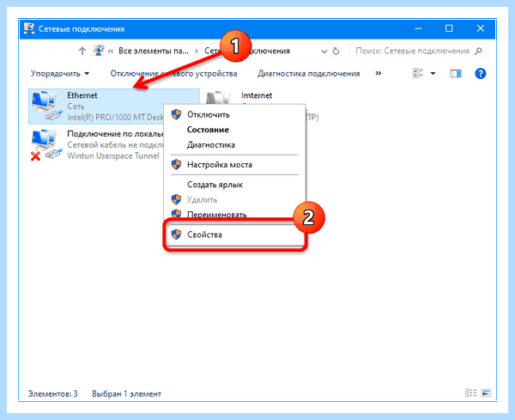
Task: Click Отключение сетевого устройства toolbar command
Action: 173,73
